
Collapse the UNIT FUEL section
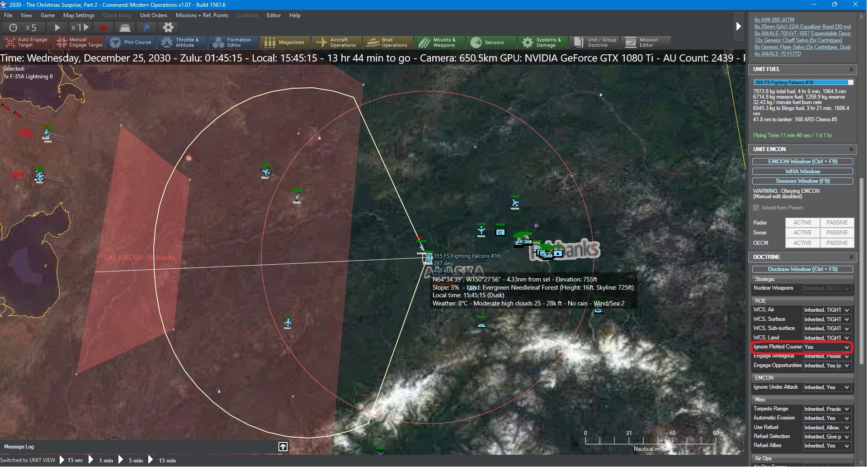coord(851,70)
